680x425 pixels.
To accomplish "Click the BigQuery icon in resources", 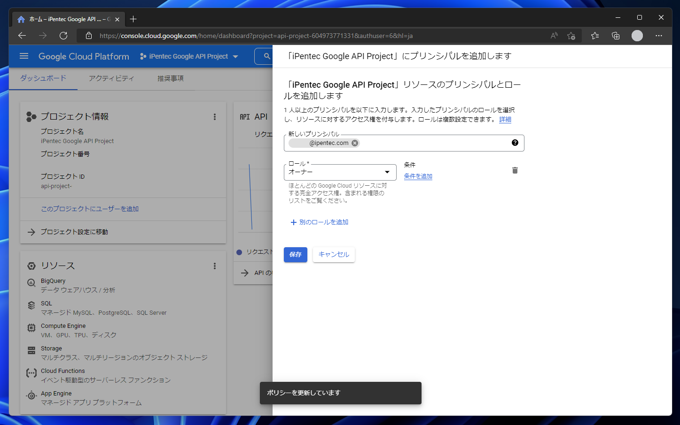I will (x=31, y=283).
